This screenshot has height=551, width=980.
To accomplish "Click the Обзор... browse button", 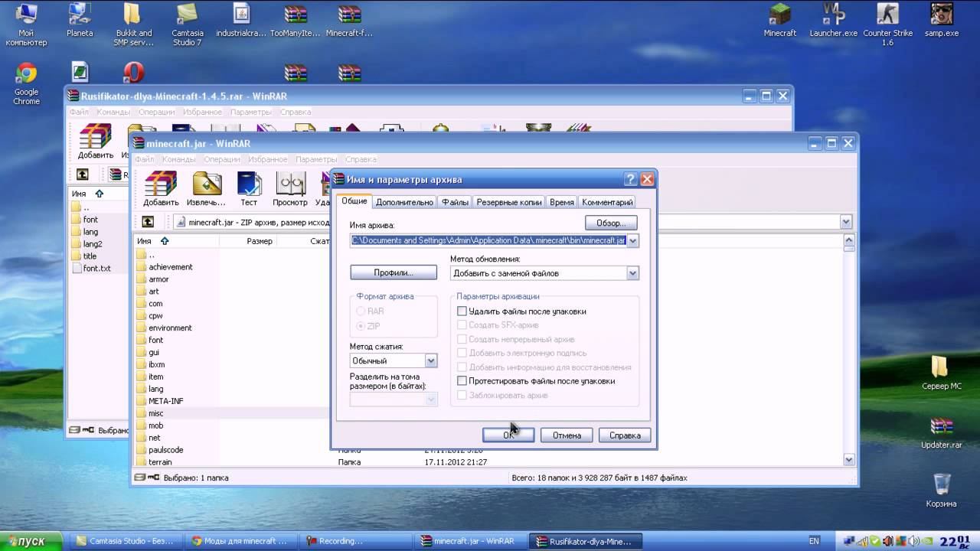I will point(611,223).
